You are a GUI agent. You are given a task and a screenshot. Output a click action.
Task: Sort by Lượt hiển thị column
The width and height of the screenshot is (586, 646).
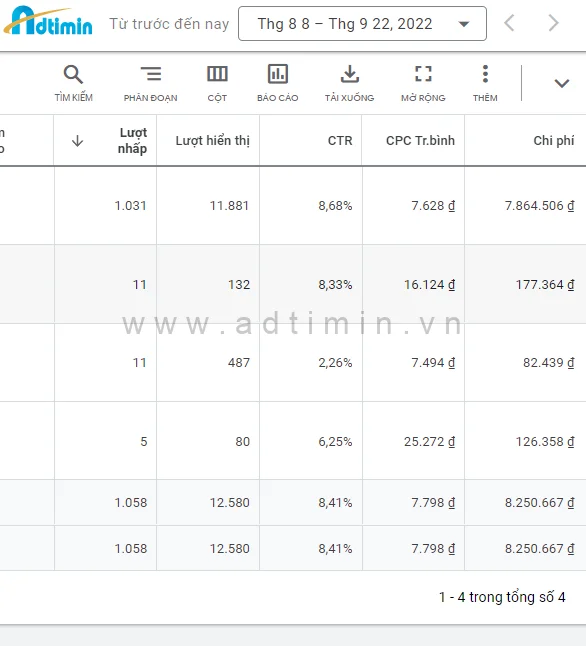point(213,140)
